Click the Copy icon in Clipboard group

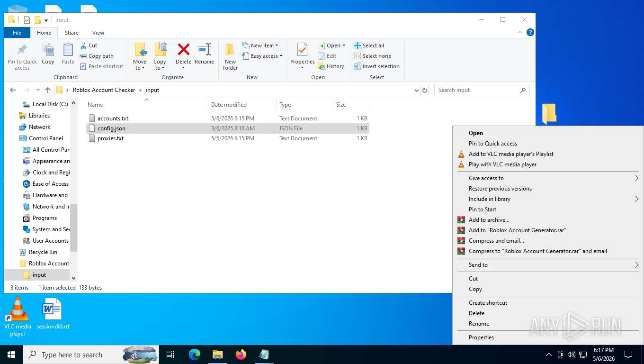(x=48, y=54)
